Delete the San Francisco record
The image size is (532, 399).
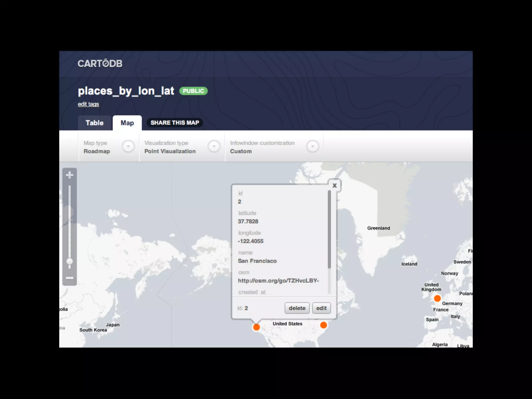coord(297,308)
